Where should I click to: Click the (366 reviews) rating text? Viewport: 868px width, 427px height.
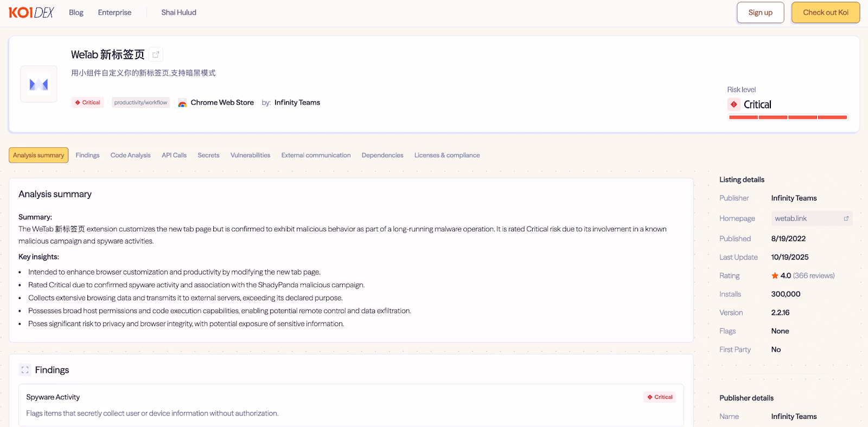pyautogui.click(x=814, y=276)
